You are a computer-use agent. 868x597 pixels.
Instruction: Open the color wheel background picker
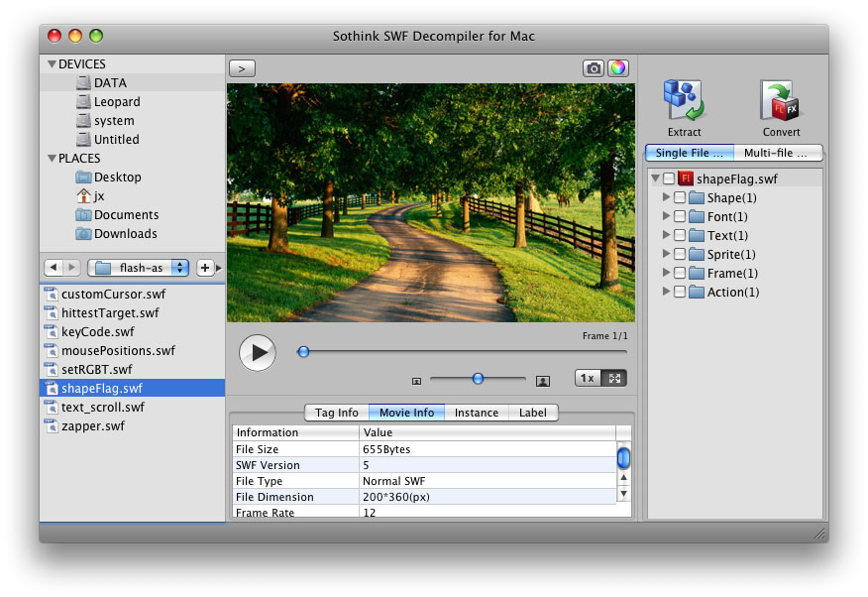click(617, 68)
